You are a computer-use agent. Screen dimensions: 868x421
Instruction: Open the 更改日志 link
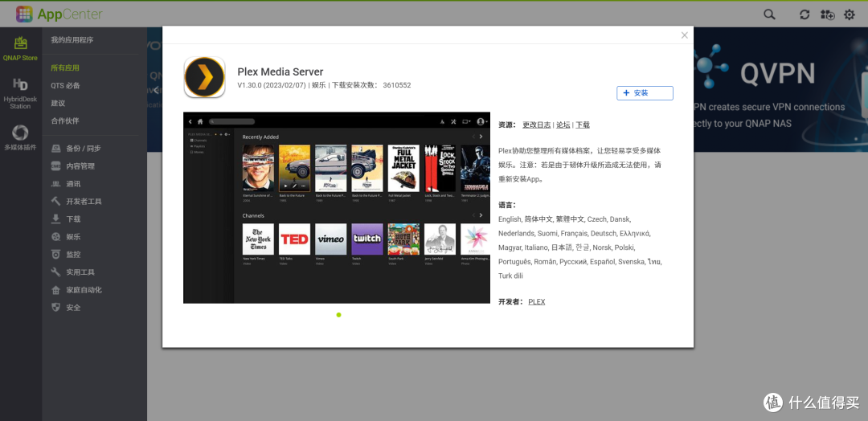pos(536,125)
